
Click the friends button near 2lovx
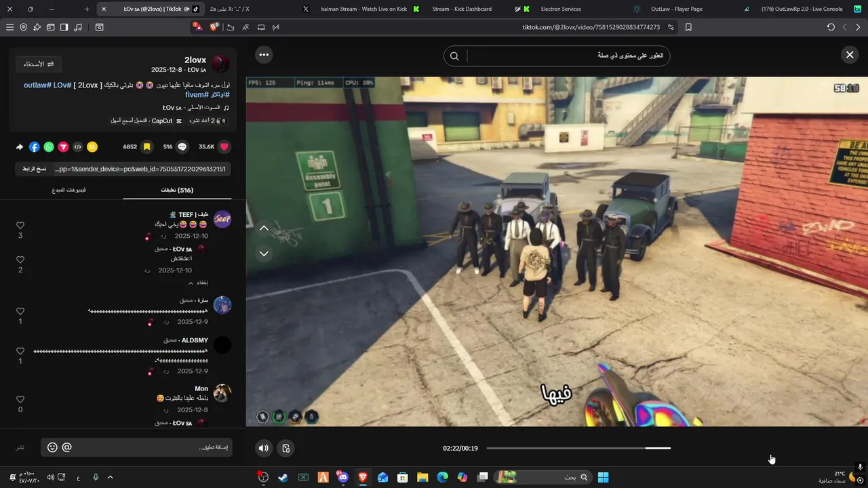pyautogui.click(x=39, y=64)
